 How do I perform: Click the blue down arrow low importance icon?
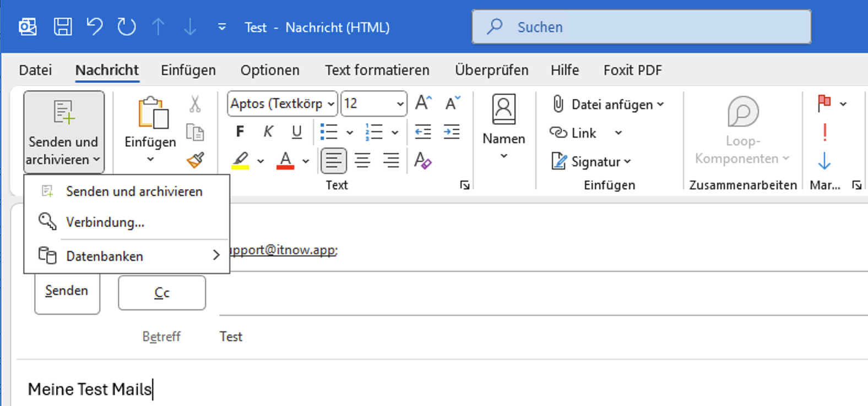(824, 161)
